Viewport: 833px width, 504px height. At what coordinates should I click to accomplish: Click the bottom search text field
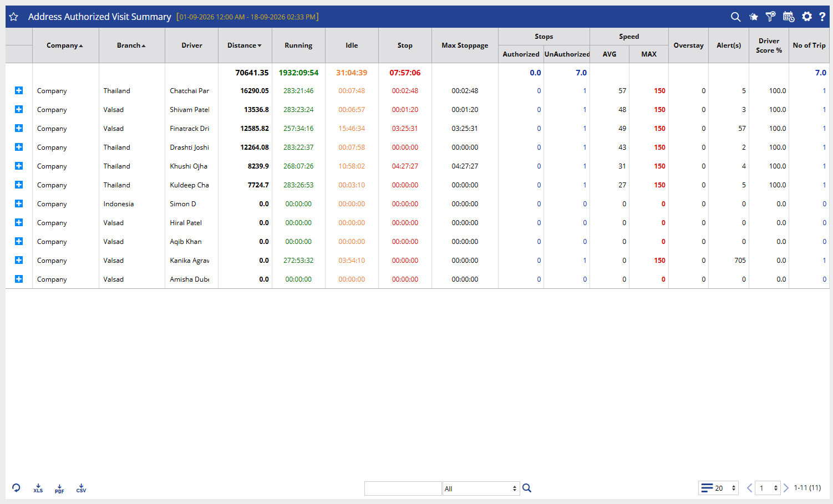click(x=403, y=488)
